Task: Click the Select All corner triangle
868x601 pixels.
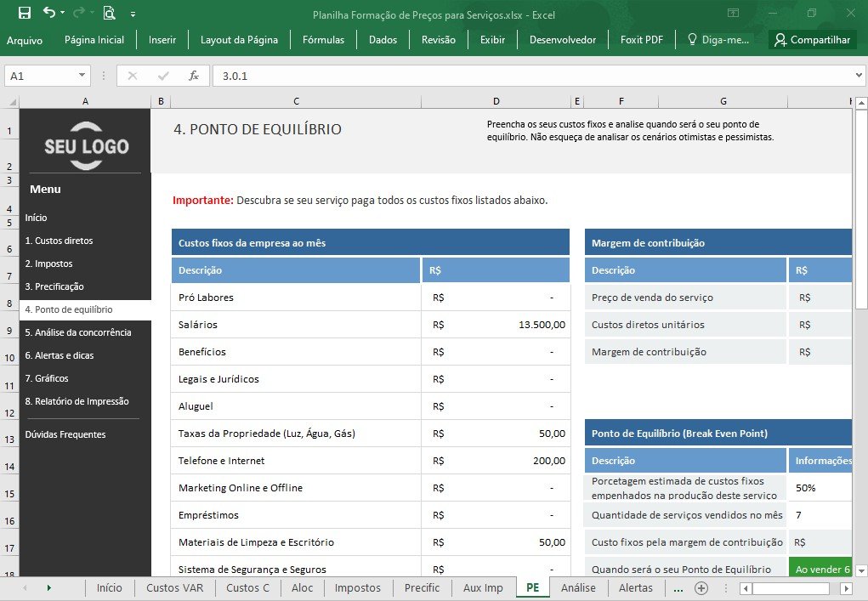Action: pyautogui.click(x=12, y=101)
